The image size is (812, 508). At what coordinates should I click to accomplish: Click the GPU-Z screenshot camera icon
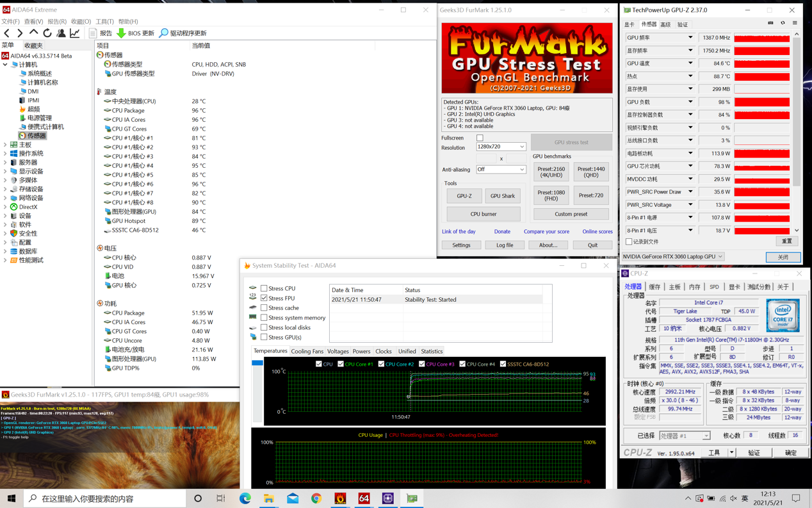pos(770,24)
